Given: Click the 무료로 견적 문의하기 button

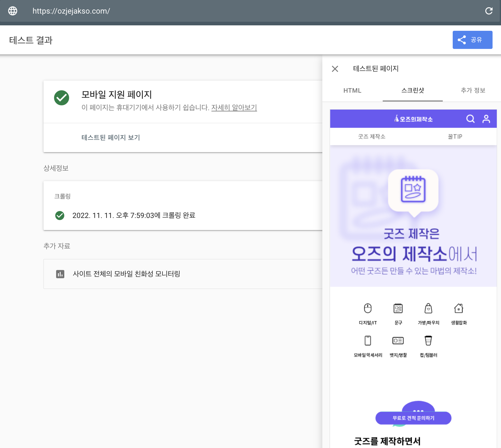Looking at the screenshot, I should (x=413, y=418).
